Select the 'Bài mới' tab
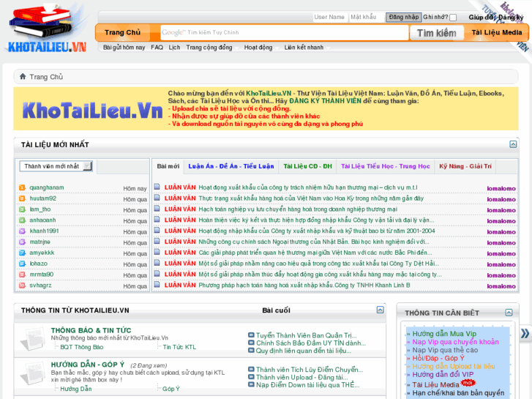Screen dimensions: 532x399 168,166
